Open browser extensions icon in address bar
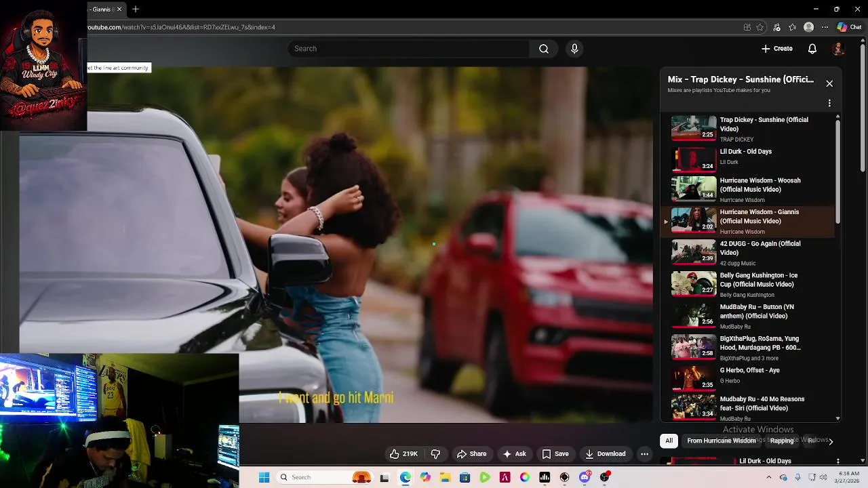This screenshot has height=488, width=868. tap(747, 27)
